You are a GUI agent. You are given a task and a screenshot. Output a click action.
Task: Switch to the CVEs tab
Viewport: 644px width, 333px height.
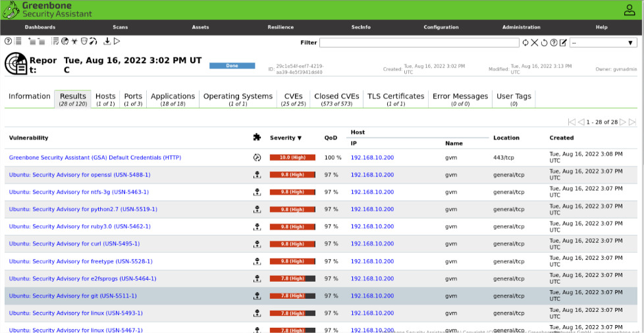pyautogui.click(x=293, y=99)
